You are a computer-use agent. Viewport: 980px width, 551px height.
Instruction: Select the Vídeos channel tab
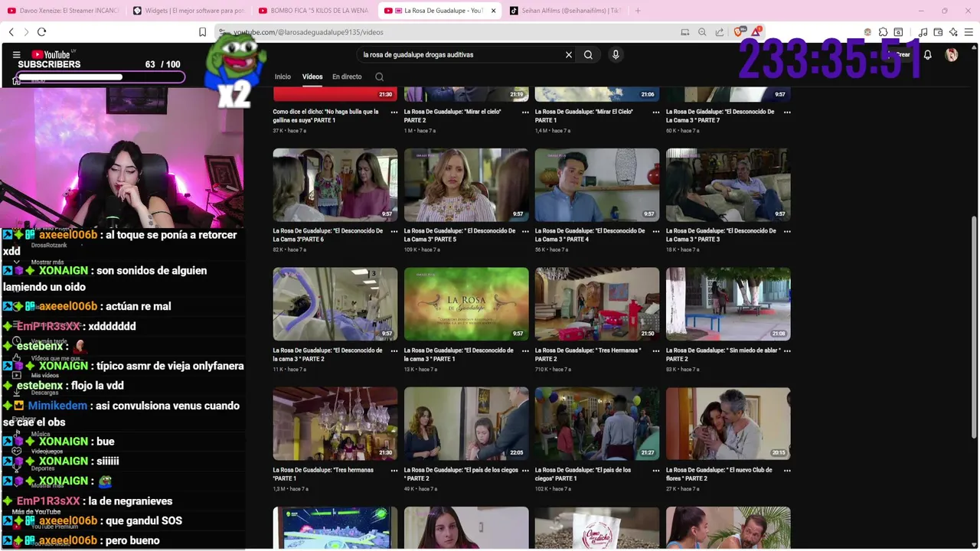pyautogui.click(x=312, y=77)
